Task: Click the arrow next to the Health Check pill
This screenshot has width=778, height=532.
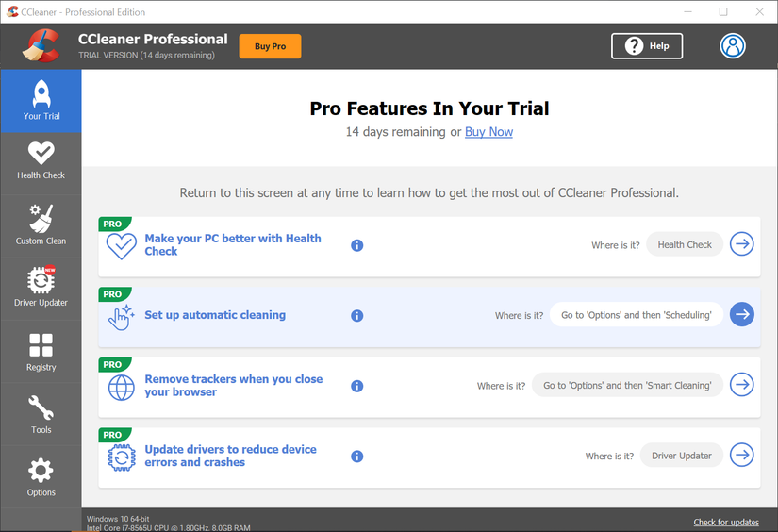Action: 742,244
